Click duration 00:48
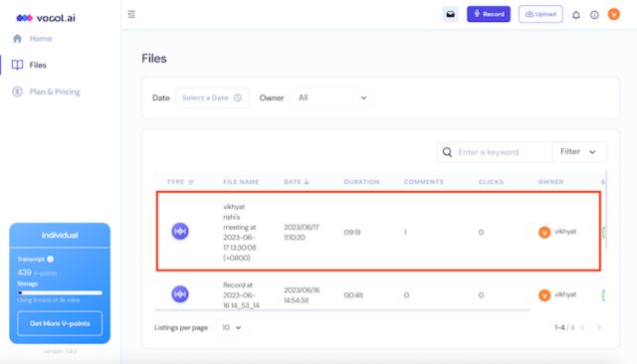637x364 pixels. pos(353,295)
